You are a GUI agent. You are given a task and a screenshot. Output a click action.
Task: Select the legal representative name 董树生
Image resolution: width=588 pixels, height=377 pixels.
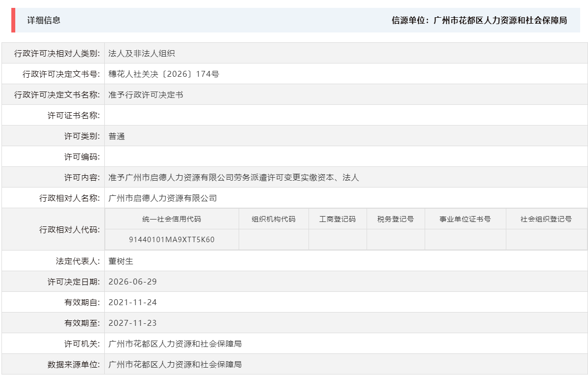121,261
